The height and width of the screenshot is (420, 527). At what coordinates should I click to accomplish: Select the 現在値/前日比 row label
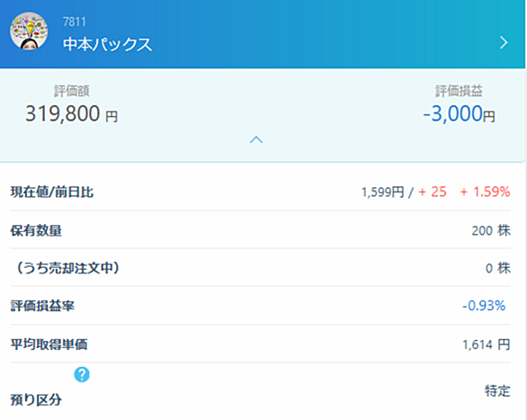tap(52, 192)
